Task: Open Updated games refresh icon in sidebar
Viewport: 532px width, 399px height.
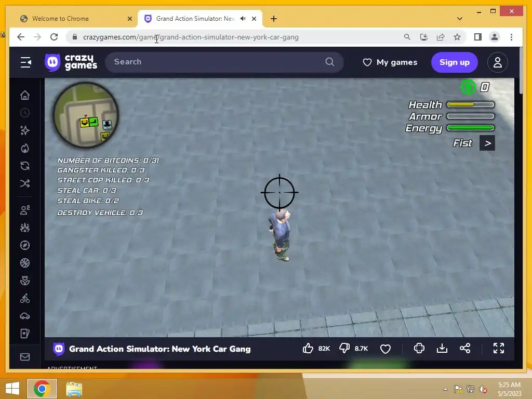Action: tap(25, 166)
